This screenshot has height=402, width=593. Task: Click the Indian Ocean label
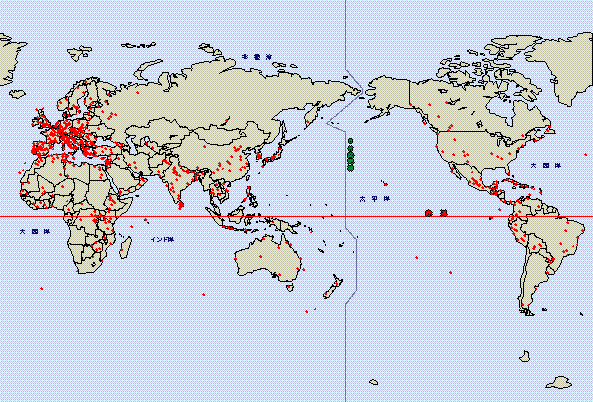coord(162,239)
